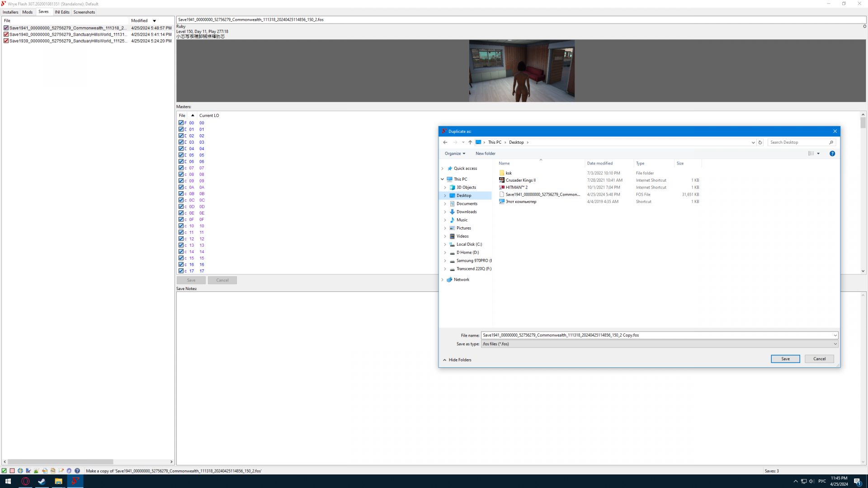Open the INI Edits tab

pos(62,12)
